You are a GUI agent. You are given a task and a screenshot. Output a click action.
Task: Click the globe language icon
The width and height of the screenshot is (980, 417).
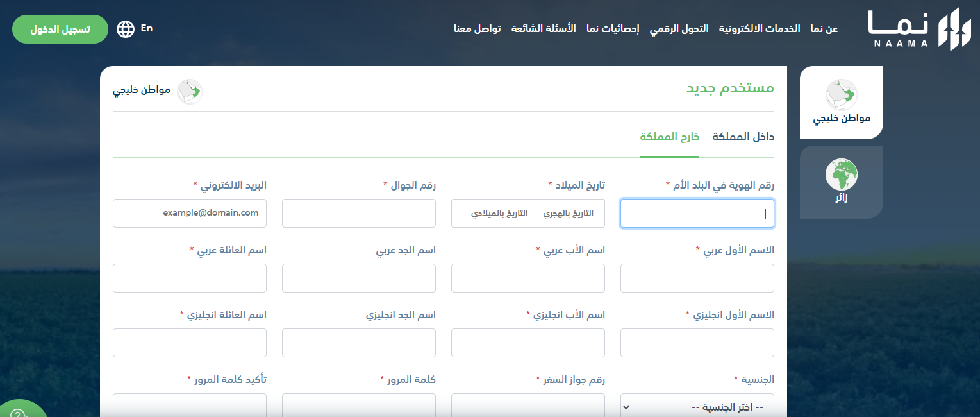[x=126, y=29]
